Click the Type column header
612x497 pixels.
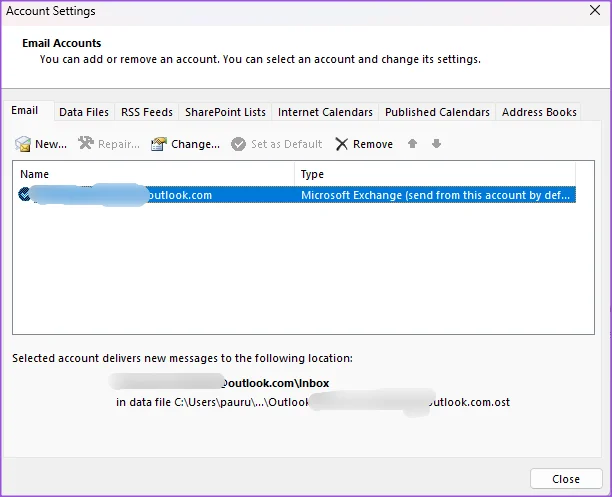coord(435,174)
